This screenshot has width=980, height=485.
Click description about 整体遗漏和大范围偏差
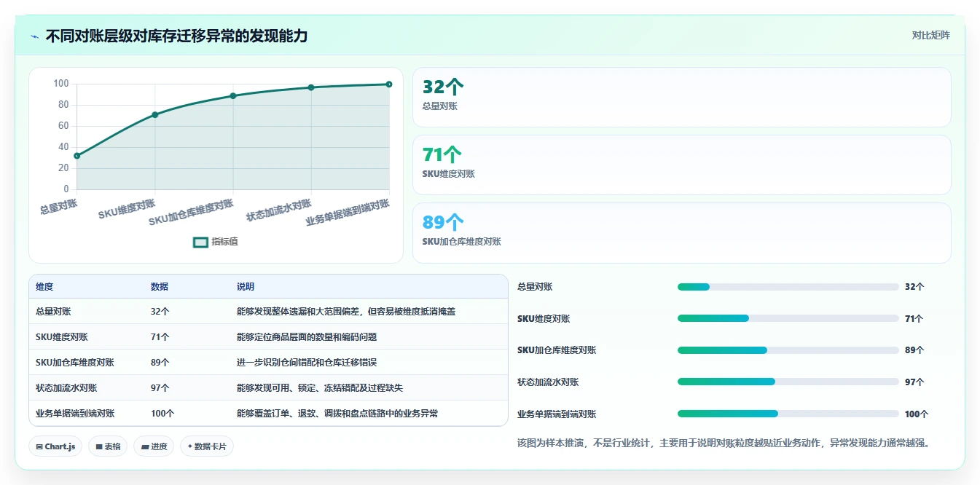346,311
